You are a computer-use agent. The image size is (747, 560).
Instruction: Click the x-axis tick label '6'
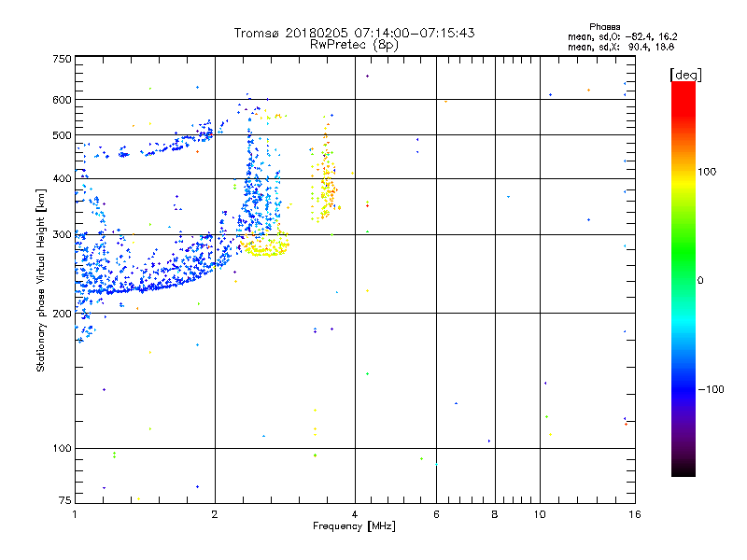pyautogui.click(x=436, y=514)
